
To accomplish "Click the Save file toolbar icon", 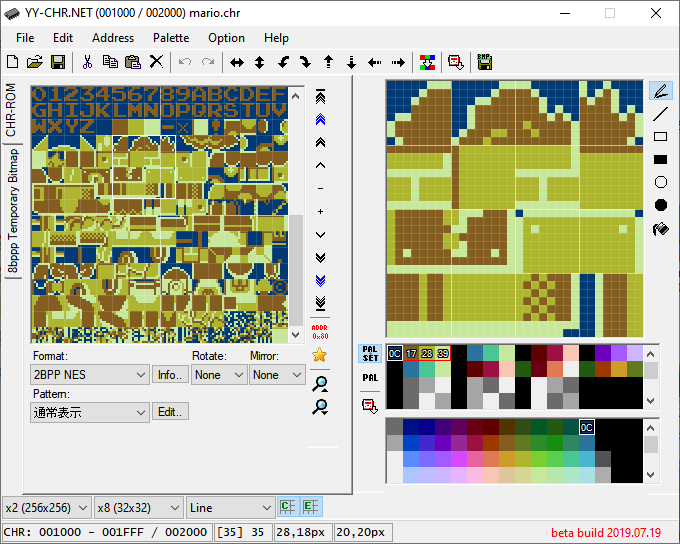I will [x=58, y=62].
